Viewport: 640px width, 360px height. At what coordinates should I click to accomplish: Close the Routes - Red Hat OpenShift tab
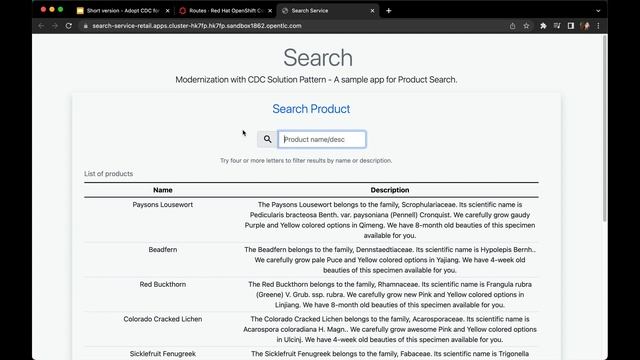click(270, 11)
